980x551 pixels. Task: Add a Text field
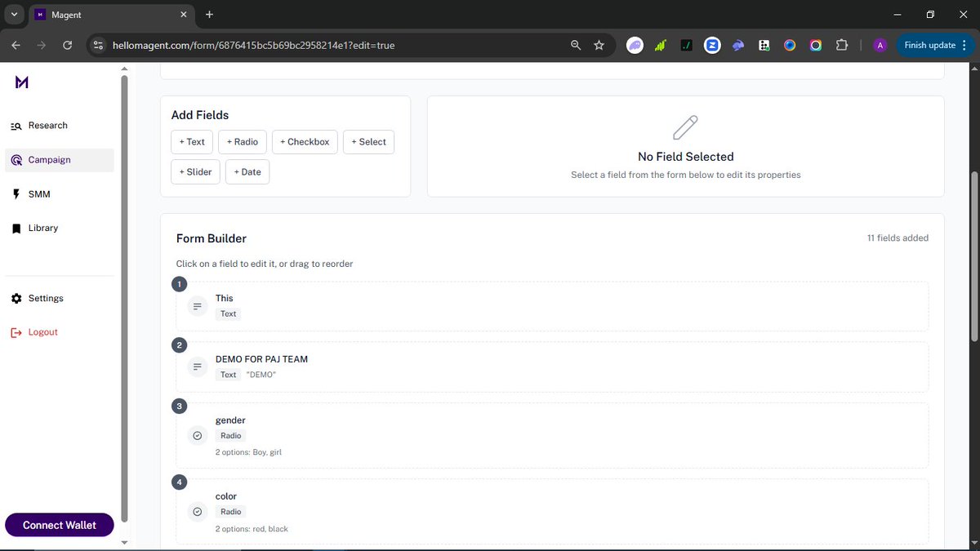coord(192,142)
